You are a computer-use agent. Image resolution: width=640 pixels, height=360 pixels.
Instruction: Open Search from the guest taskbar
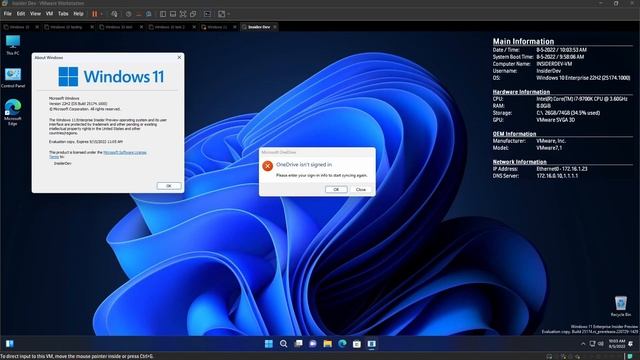pos(283,344)
